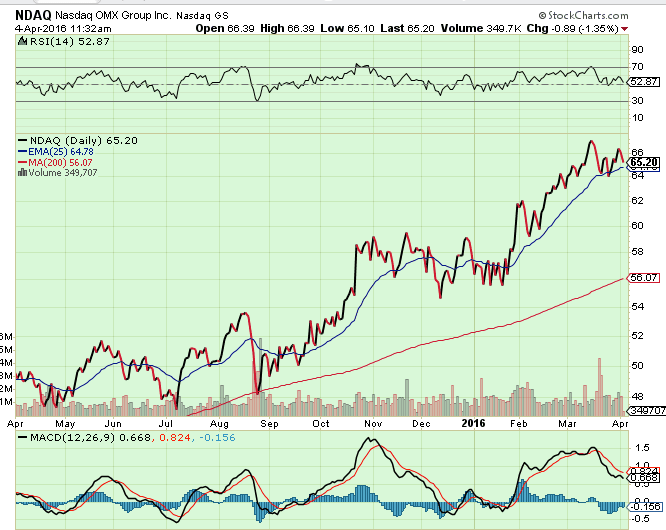This screenshot has width=666, height=530.
Task: Click the NDAQ (Daily) legend entry
Action: point(62,141)
